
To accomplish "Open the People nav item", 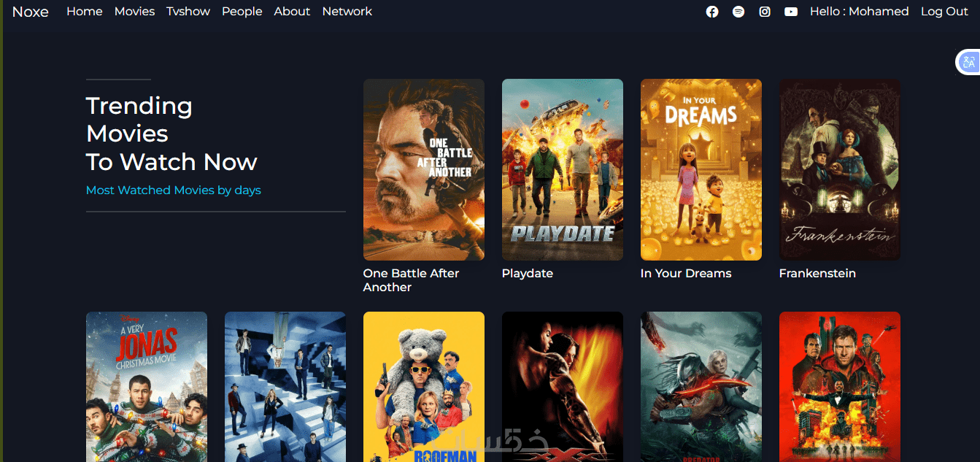I will click(242, 12).
